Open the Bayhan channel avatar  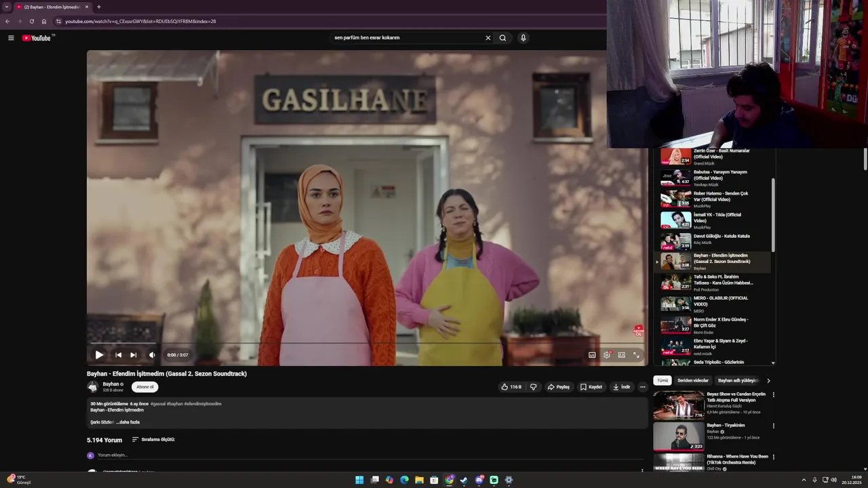point(93,387)
